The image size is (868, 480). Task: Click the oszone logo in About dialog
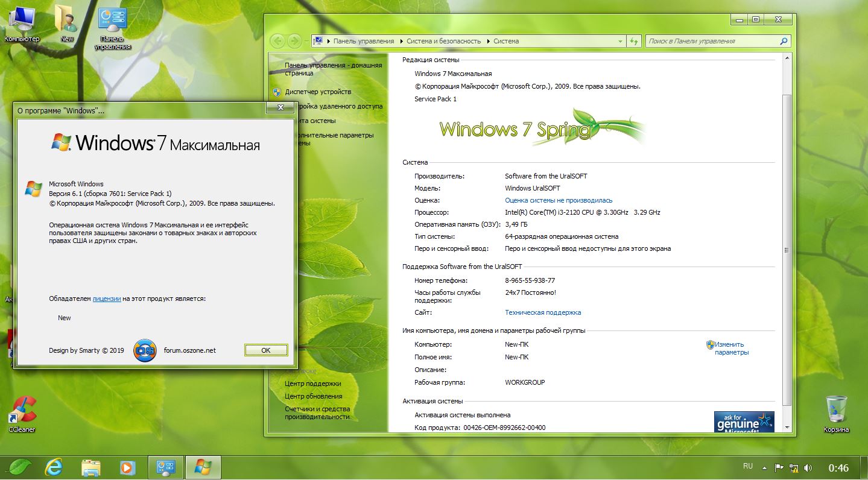pos(145,350)
